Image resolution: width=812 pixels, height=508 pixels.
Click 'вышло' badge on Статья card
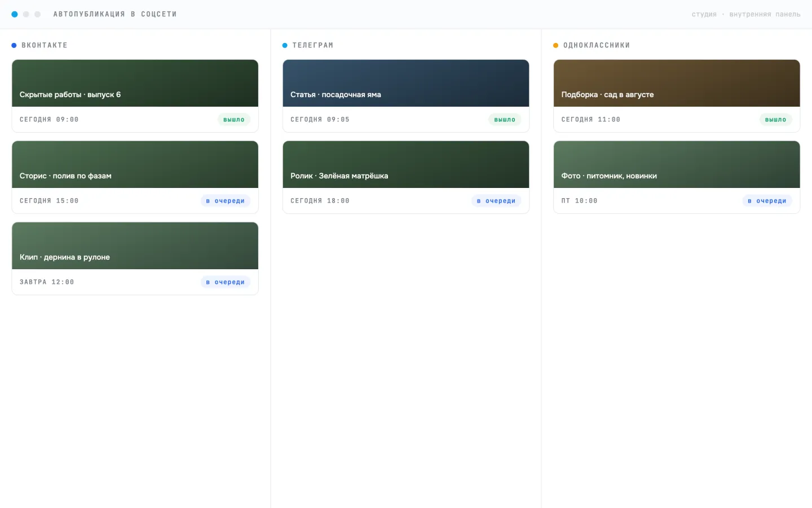click(505, 120)
